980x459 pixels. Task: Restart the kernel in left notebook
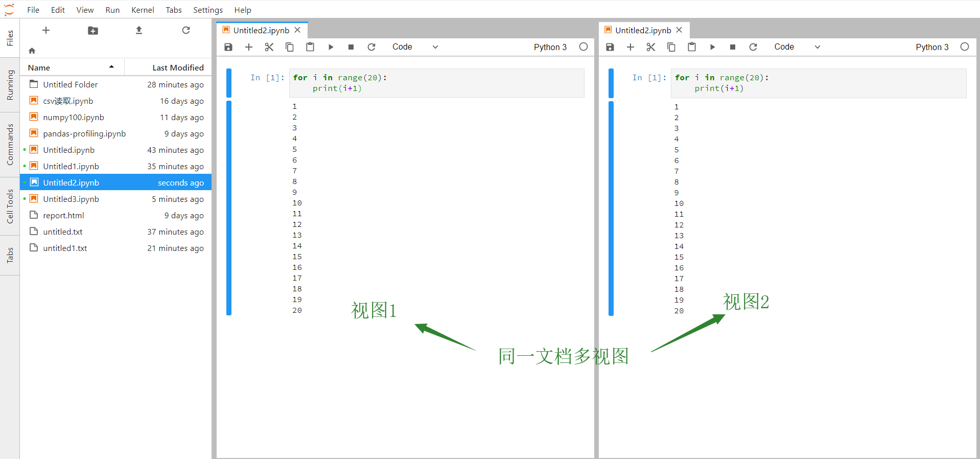[x=371, y=47]
